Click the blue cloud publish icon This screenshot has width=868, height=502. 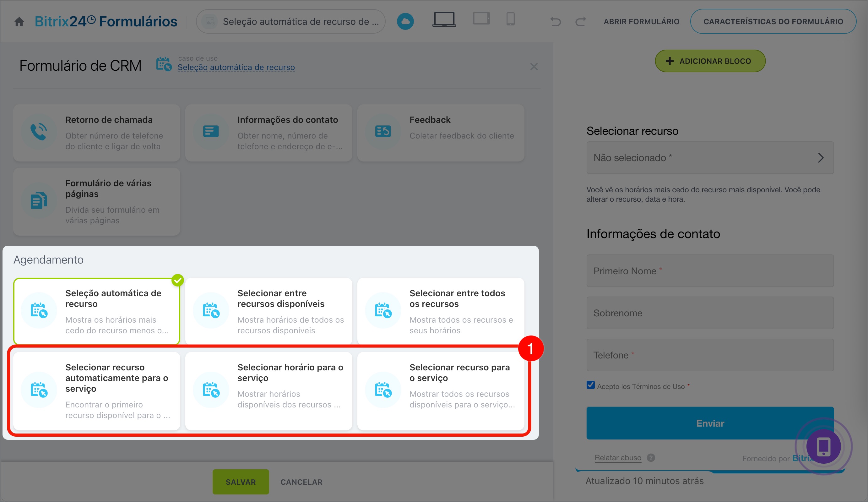click(x=405, y=21)
